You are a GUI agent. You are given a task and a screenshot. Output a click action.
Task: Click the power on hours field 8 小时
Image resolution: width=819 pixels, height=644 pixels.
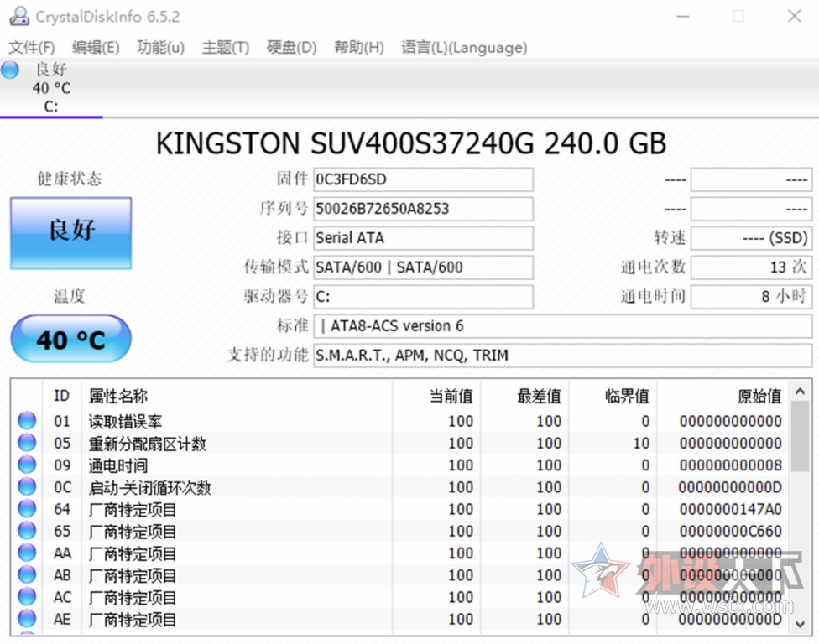click(x=751, y=297)
